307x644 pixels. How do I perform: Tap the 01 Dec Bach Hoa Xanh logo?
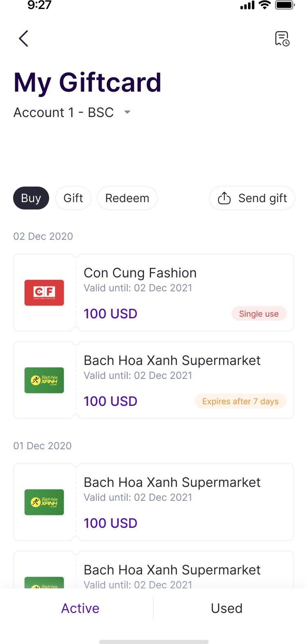click(x=44, y=502)
